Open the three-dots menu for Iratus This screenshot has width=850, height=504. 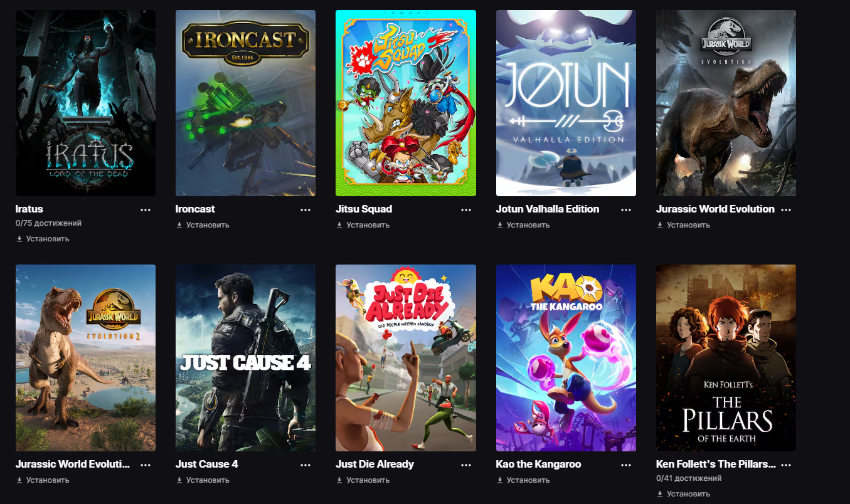coord(146,210)
